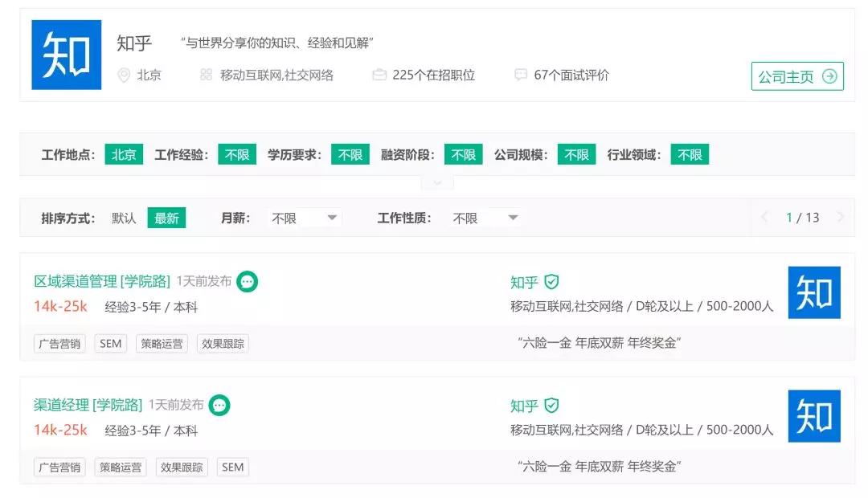Open the 渠道经理 [学院路] job link
The width and height of the screenshot is (868, 498).
(x=88, y=405)
